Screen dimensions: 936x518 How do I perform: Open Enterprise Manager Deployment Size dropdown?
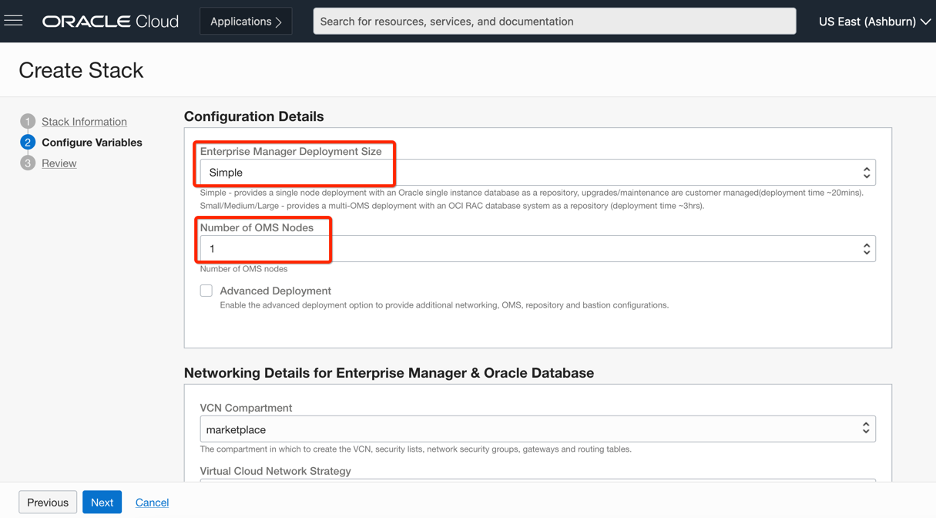click(x=537, y=173)
